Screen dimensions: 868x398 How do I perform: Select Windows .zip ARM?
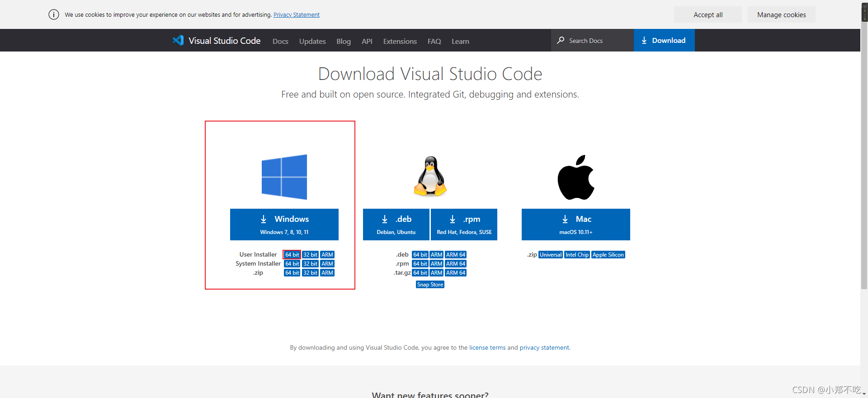[x=327, y=273]
